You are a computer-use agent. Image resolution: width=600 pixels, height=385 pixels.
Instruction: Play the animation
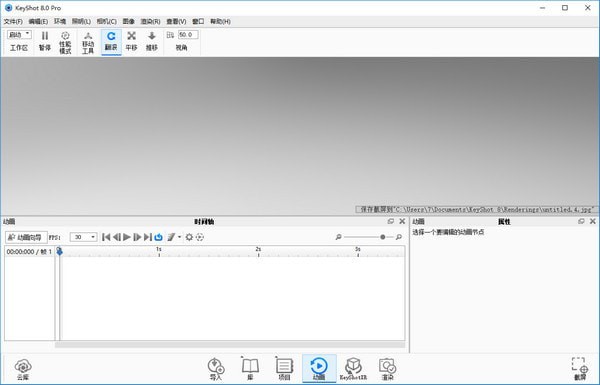click(x=127, y=237)
